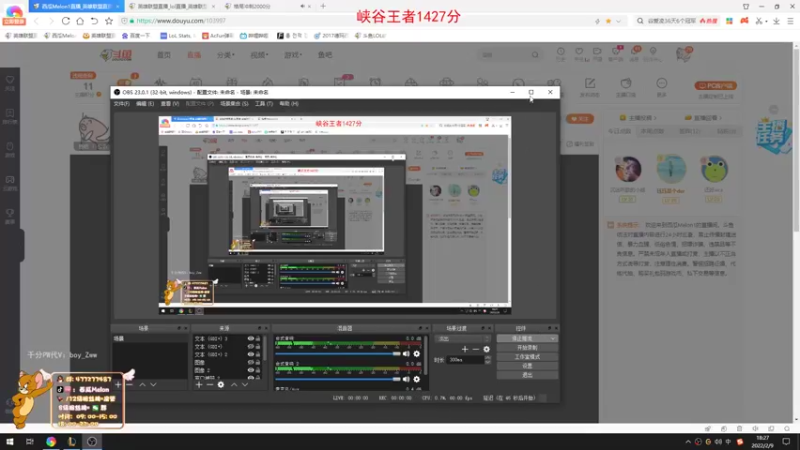Image resolution: width=800 pixels, height=450 pixels.
Task: Move selected scene up in OBS scenes panel
Action: (x=142, y=385)
